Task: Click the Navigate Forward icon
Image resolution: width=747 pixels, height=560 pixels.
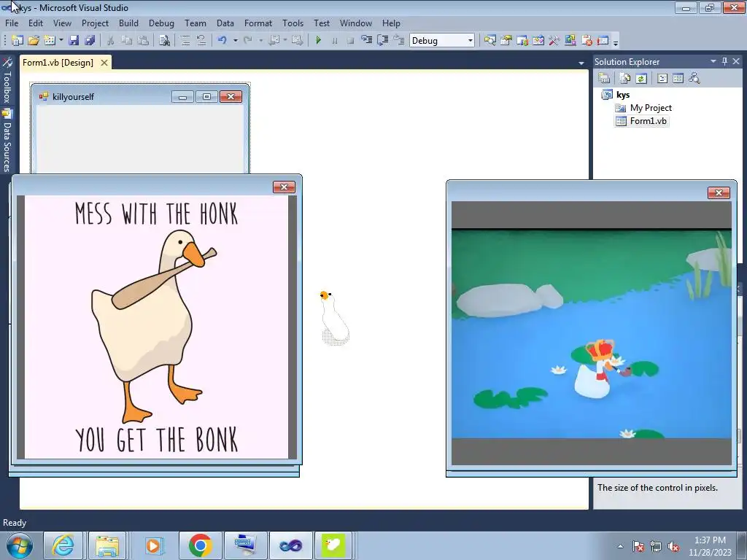Action: (x=298, y=41)
